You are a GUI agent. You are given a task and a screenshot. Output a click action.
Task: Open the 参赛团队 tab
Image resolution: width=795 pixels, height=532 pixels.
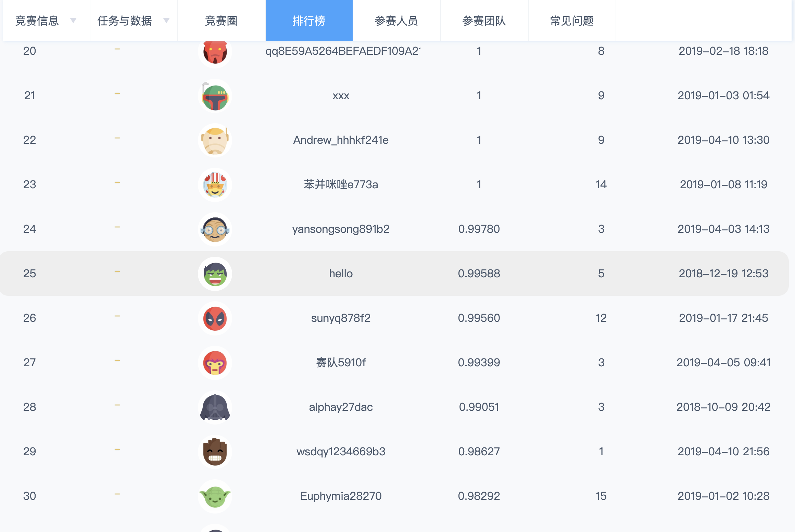[484, 21]
